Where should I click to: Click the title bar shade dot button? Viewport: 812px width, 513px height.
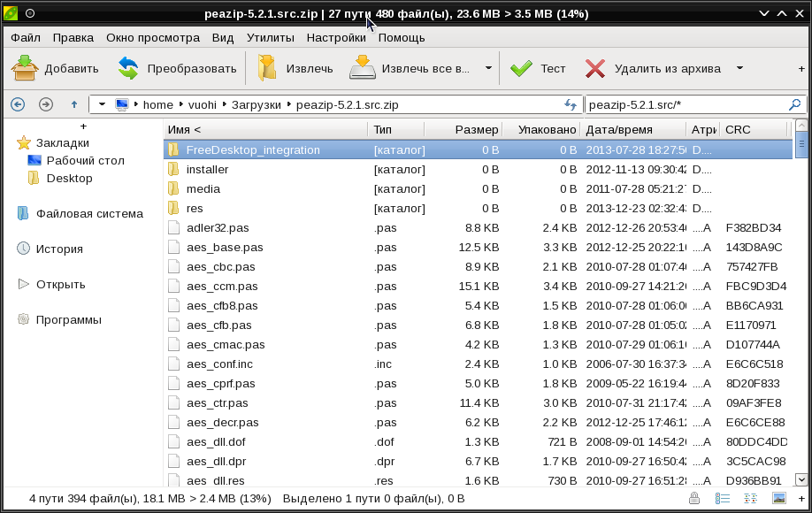point(30,13)
